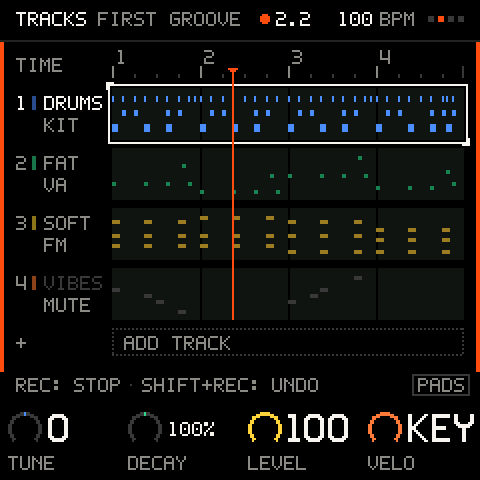Click the LEVEL value 100
This screenshot has height=480, width=480.
point(318,428)
